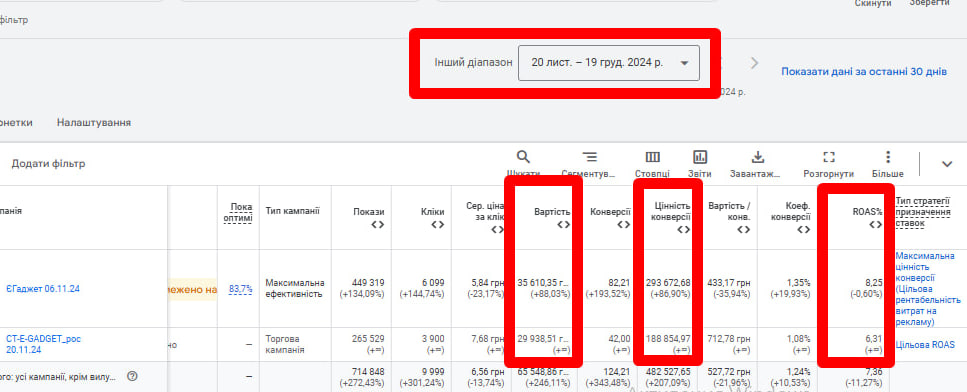The width and height of the screenshot is (967, 392).
Task: Click Додати фільтр
Action: (x=48, y=164)
